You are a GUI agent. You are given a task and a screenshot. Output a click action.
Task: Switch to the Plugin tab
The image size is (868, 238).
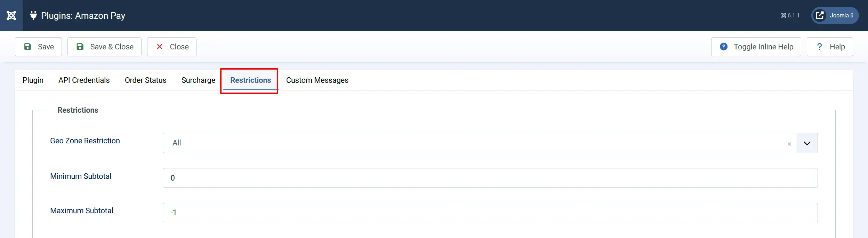tap(33, 80)
